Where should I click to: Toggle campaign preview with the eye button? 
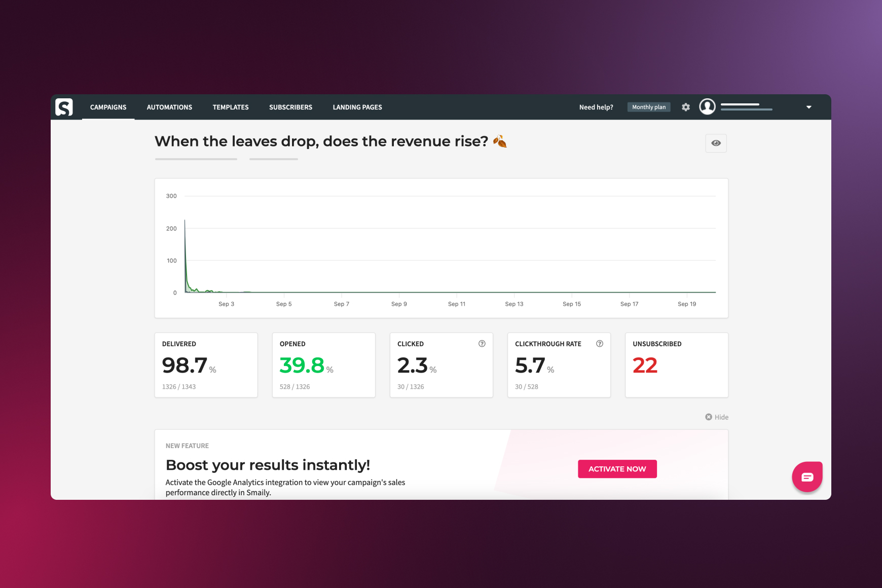pyautogui.click(x=716, y=143)
